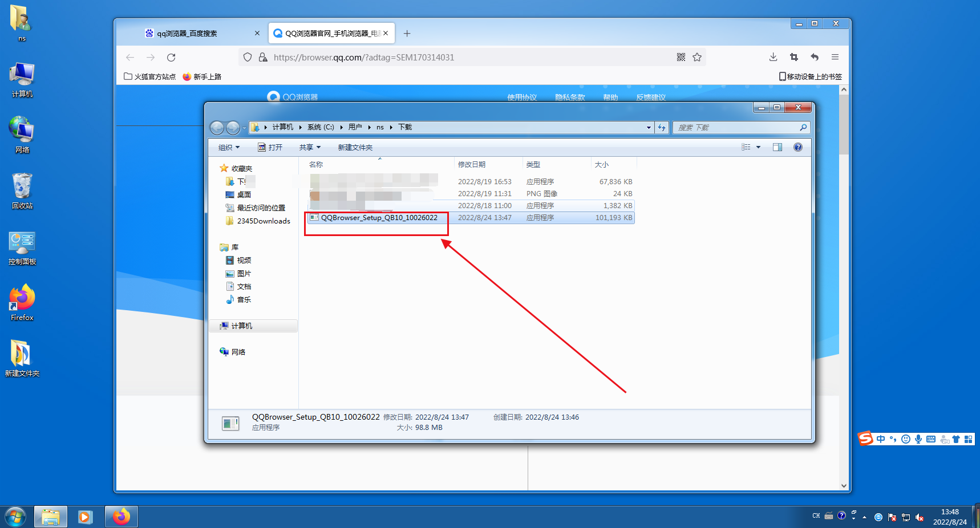Screen dimensions: 980x528
Task: Open the 共享 dropdown menu
Action: [310, 148]
